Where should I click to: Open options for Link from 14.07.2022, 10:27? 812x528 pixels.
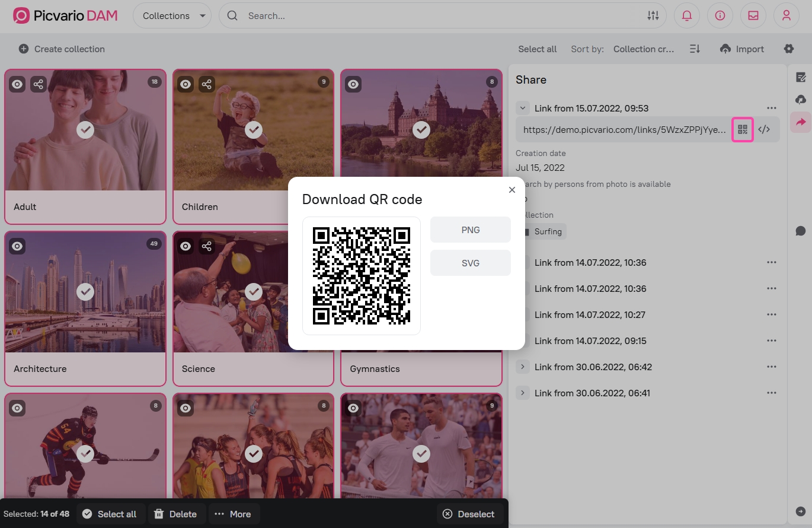pos(771,314)
